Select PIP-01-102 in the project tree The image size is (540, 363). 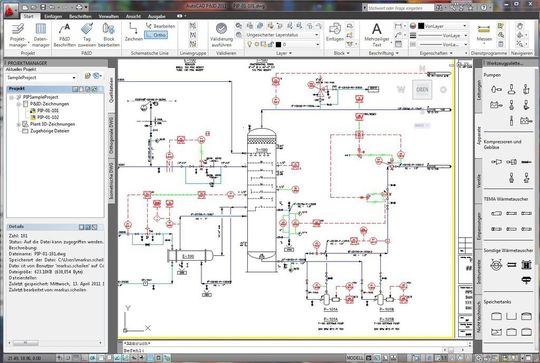[48, 117]
